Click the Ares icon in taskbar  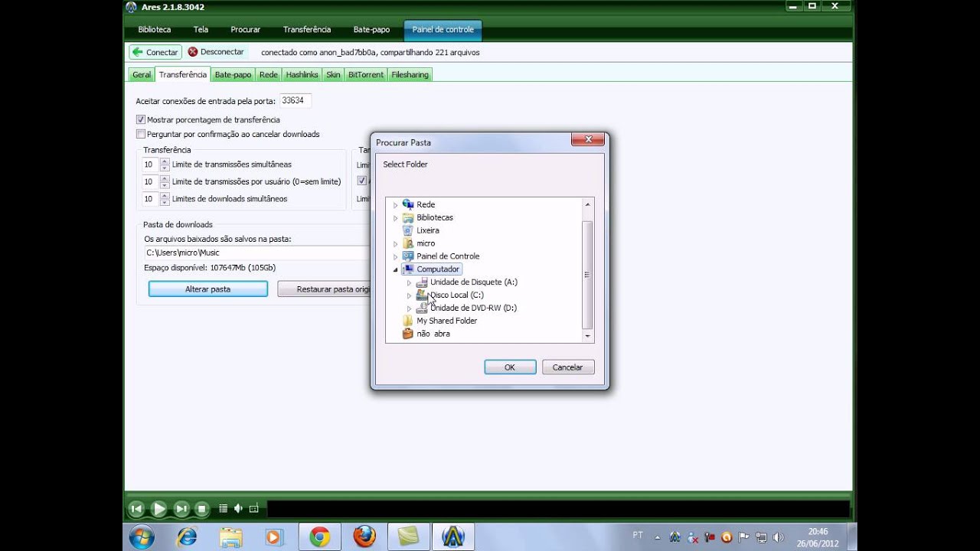point(453,537)
